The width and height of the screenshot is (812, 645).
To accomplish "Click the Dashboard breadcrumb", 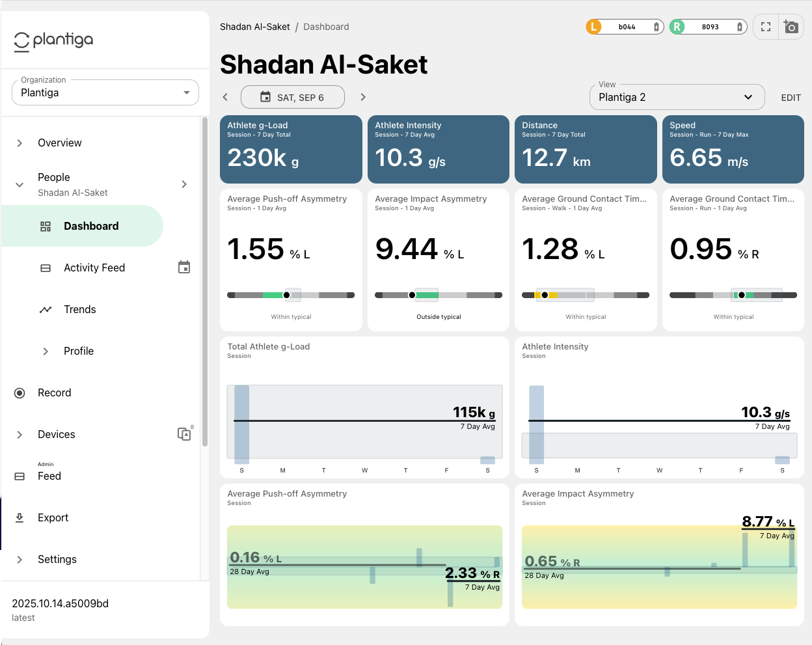I will pyautogui.click(x=326, y=27).
